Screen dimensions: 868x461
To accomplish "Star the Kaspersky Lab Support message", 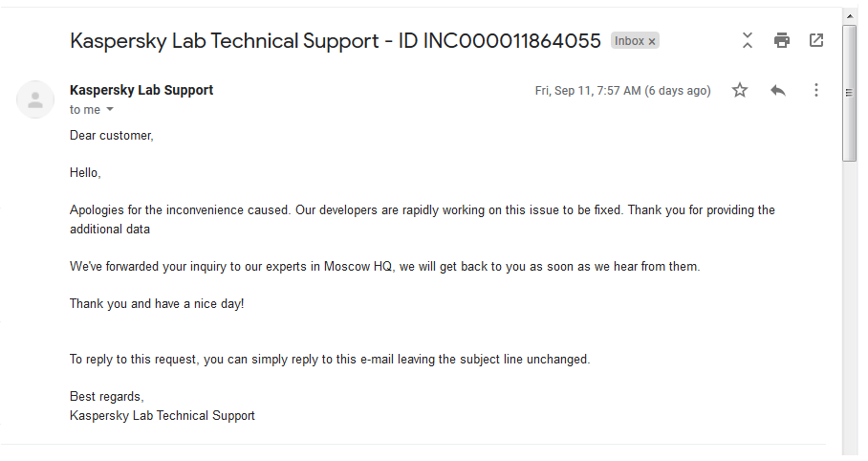I will pos(740,90).
